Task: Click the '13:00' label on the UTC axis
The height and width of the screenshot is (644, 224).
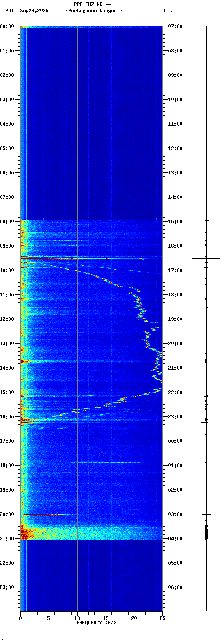Action: [175, 172]
